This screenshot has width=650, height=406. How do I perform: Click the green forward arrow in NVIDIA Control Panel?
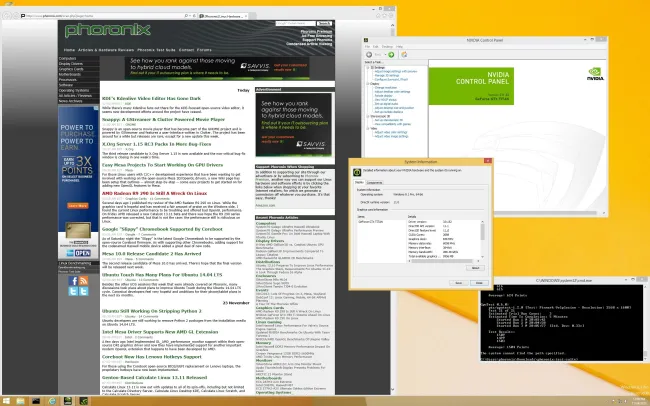tap(391, 55)
